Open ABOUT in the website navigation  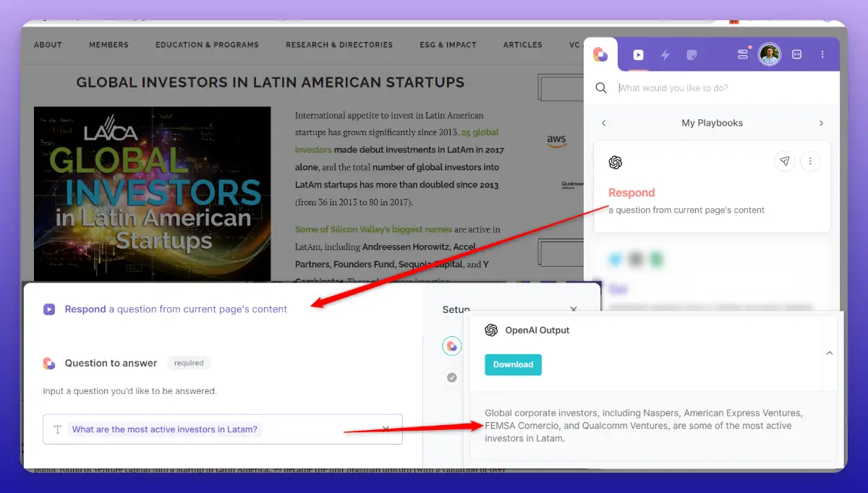click(48, 45)
